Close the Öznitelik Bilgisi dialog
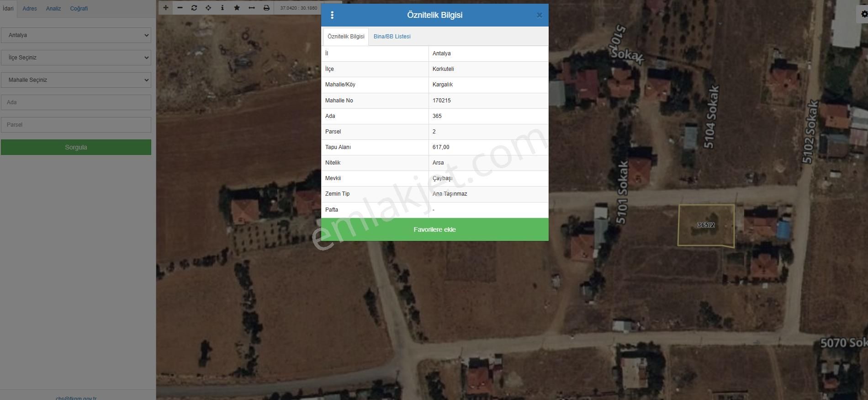 coord(539,15)
